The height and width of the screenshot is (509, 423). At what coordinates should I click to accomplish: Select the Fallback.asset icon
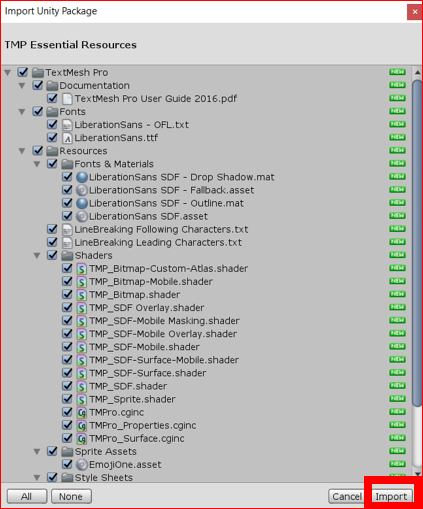click(x=82, y=190)
